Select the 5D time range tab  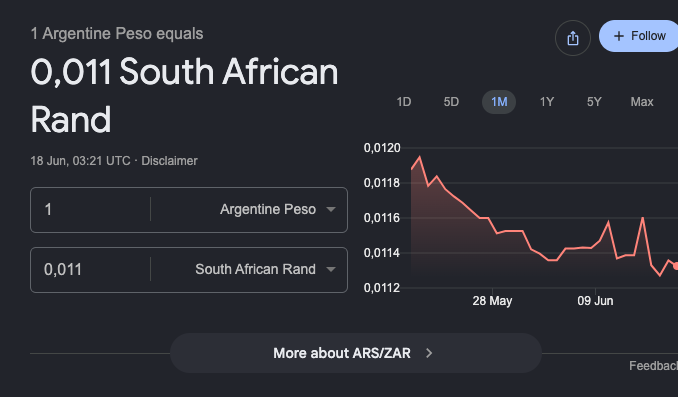451,102
